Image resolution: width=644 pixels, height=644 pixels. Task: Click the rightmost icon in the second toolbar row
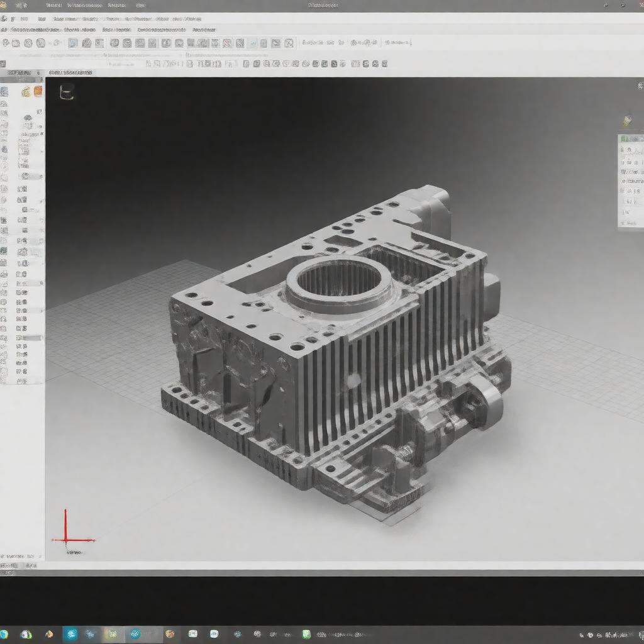(384, 64)
